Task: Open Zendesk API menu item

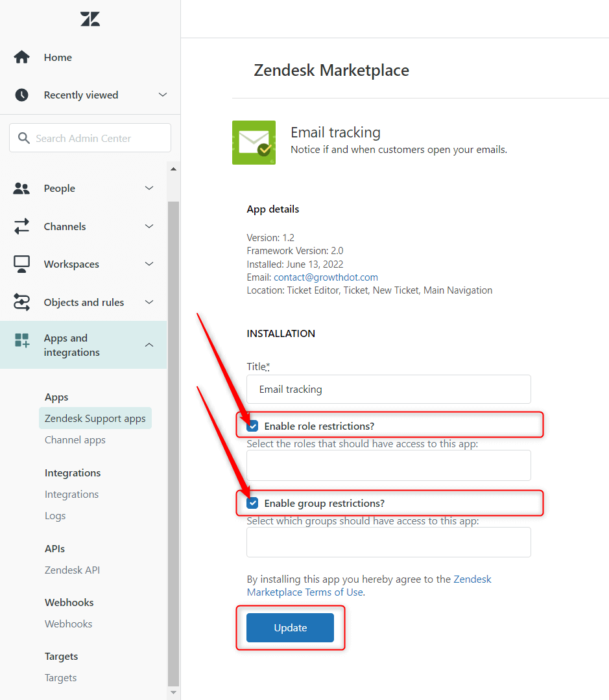Action: point(72,570)
